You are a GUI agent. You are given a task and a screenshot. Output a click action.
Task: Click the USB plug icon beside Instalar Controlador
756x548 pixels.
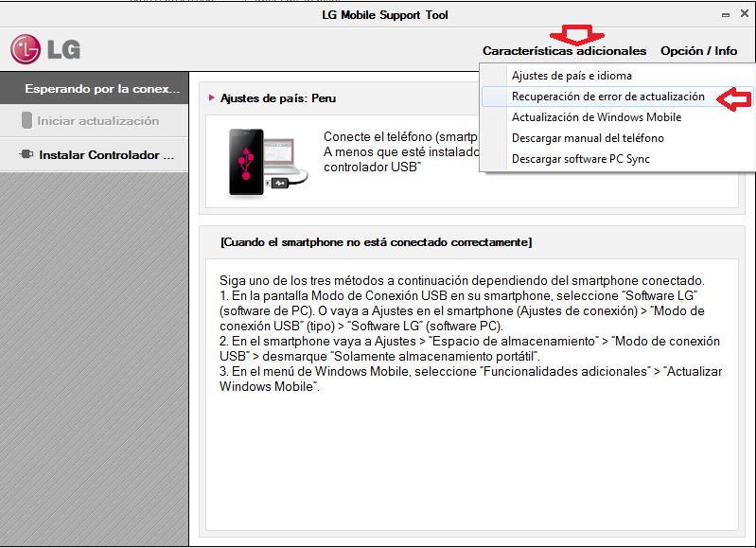coord(26,154)
